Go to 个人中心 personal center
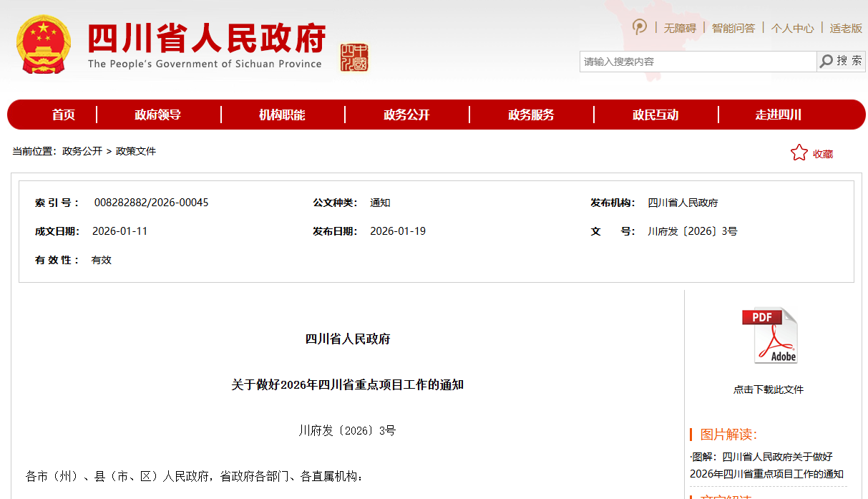Viewport: 868px width, 499px height. click(x=792, y=28)
